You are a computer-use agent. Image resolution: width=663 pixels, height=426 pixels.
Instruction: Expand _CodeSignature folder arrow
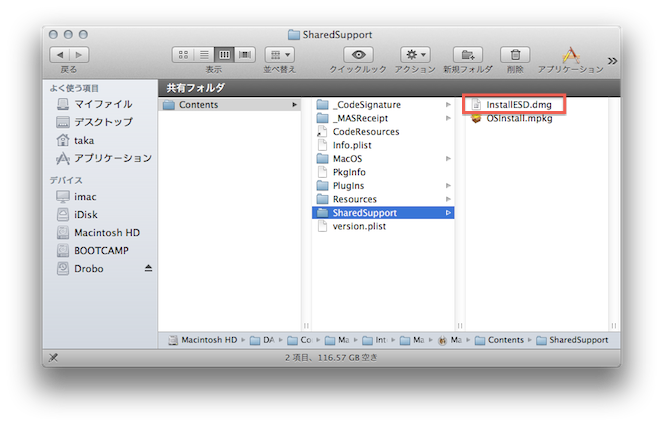point(448,104)
